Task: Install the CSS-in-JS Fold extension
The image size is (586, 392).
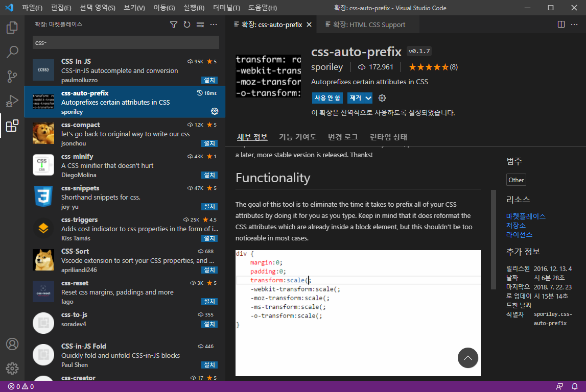Action: pyautogui.click(x=209, y=365)
